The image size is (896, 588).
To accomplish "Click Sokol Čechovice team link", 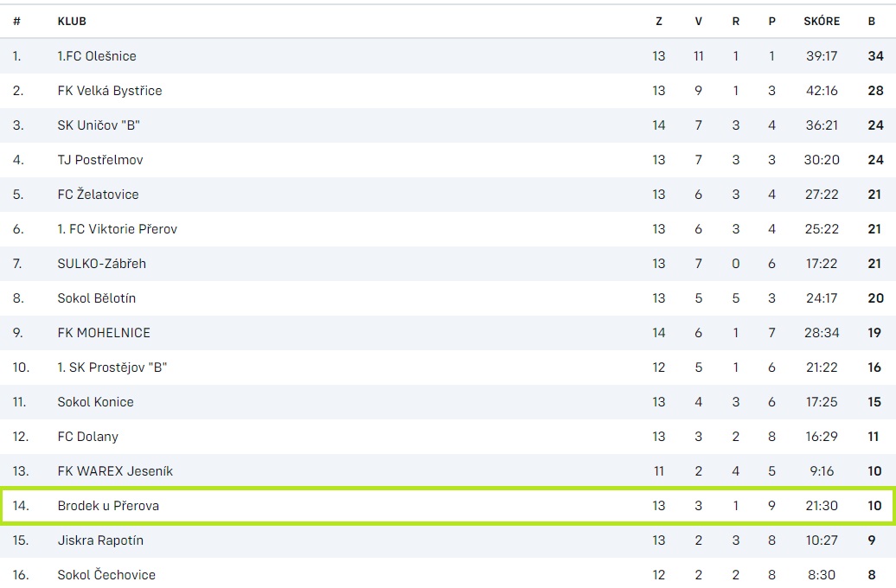I will tap(106, 574).
